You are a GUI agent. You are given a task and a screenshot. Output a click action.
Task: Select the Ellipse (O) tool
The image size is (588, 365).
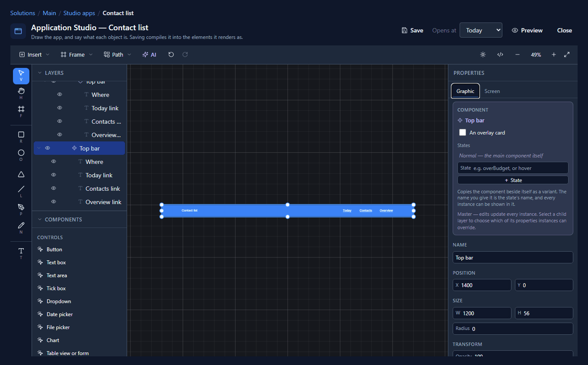[21, 156]
